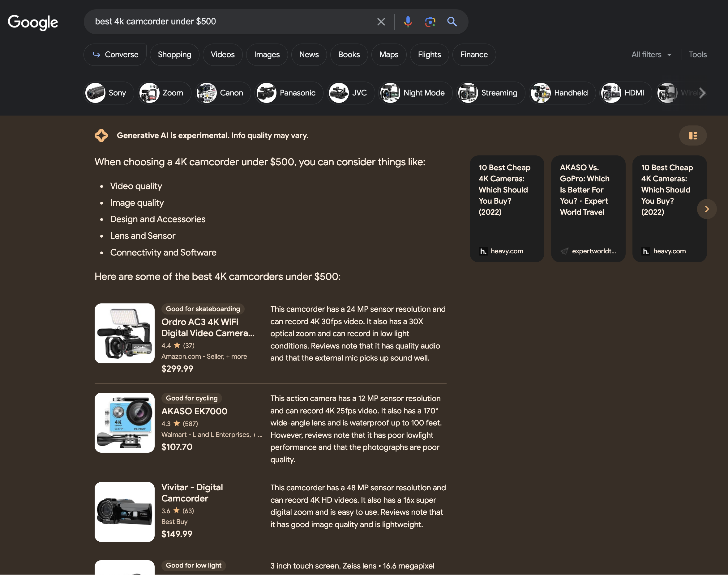This screenshot has height=575, width=728.
Task: Select the Night Mode filter chip
Action: point(415,93)
